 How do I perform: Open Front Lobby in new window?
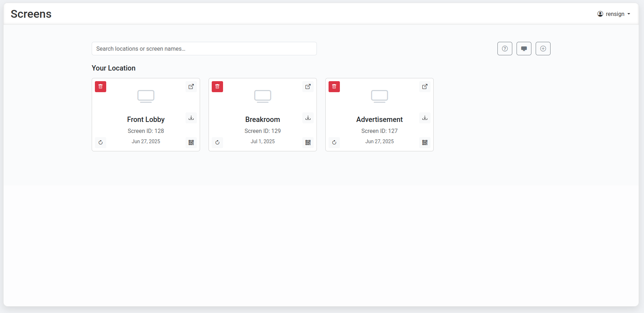pyautogui.click(x=191, y=86)
